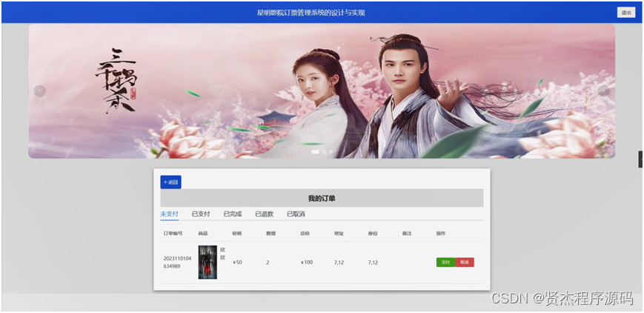Click the green 支付 pay button
The width and height of the screenshot is (644, 313).
pyautogui.click(x=445, y=263)
